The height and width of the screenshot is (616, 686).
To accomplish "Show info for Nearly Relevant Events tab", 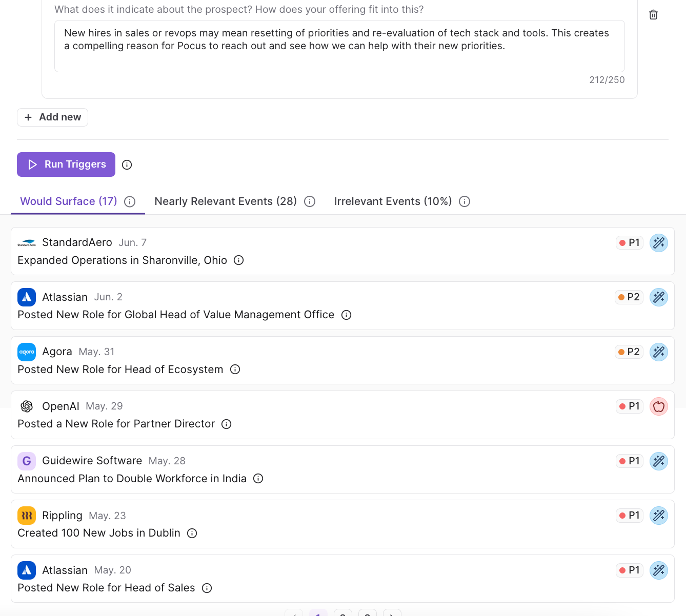I will click(310, 201).
